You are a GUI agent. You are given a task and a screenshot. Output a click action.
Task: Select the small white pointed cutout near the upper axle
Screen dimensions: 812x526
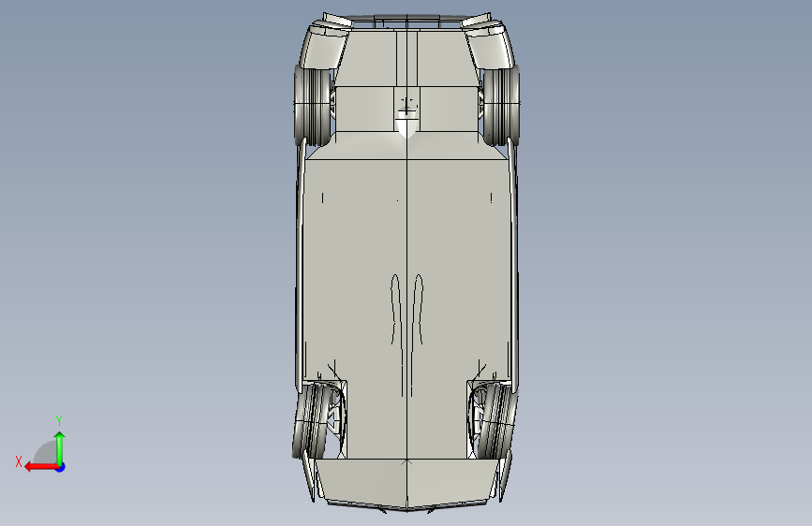point(407,128)
